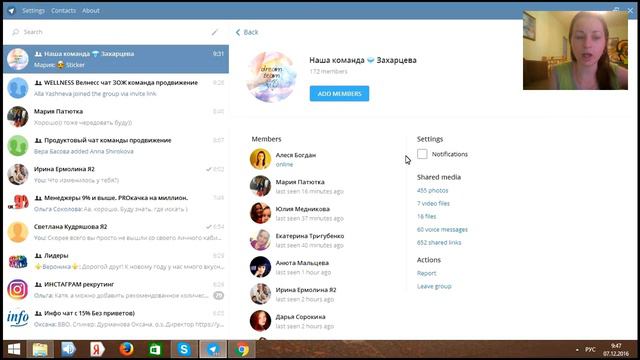This screenshot has width=640, height=360.
Task: Open the WELLNESS Велнесс чат ЗОЖ chat
Action: (x=116, y=88)
